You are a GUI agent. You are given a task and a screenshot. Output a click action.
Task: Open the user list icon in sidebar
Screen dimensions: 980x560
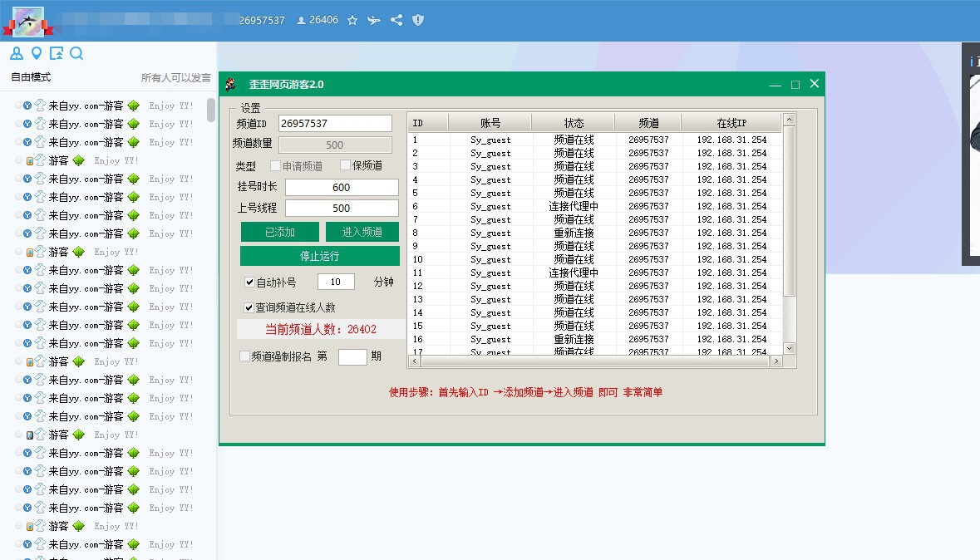[17, 54]
